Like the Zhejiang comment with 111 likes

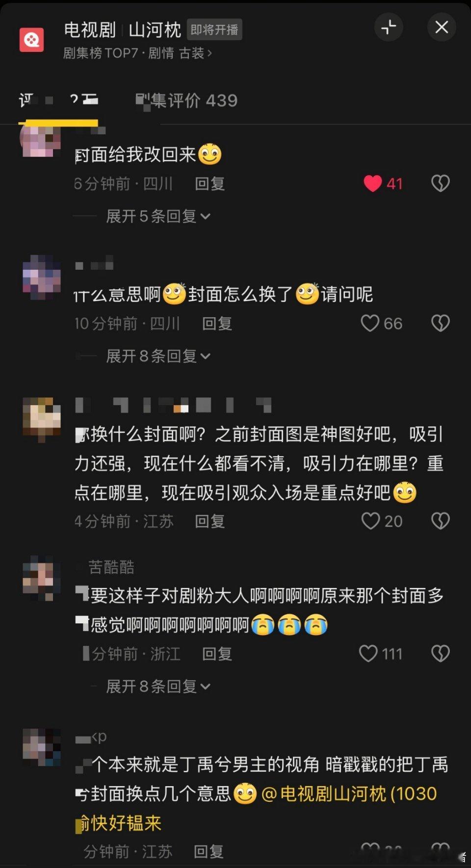368,654
